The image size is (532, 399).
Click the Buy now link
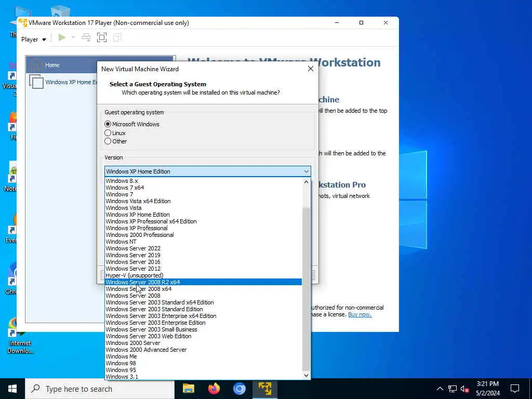tap(360, 314)
